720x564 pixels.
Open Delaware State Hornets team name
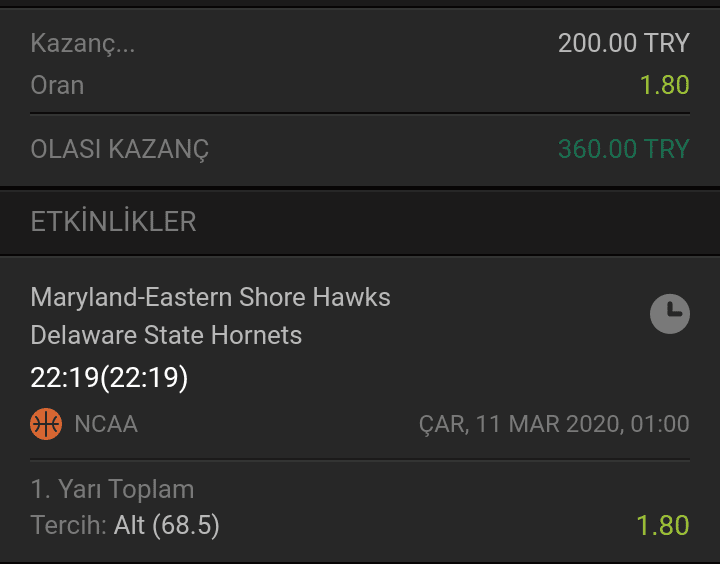click(166, 335)
